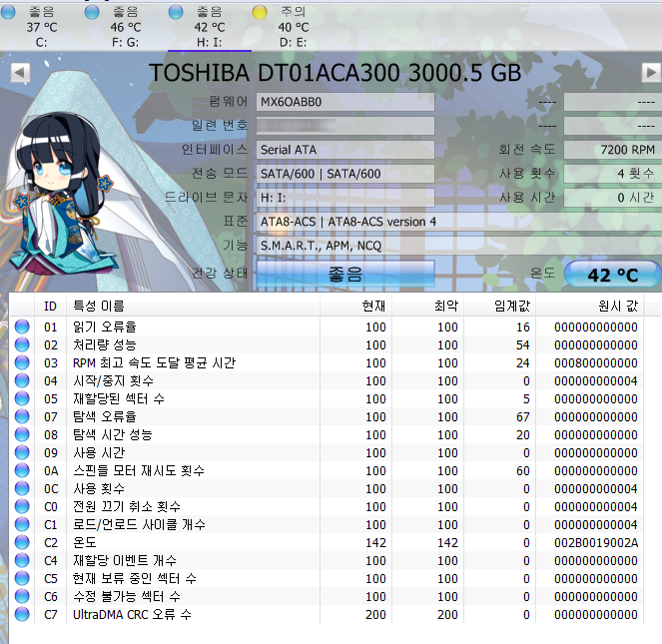The width and height of the screenshot is (662, 644).
Task: Click the 최악 column header
Action: click(428, 306)
